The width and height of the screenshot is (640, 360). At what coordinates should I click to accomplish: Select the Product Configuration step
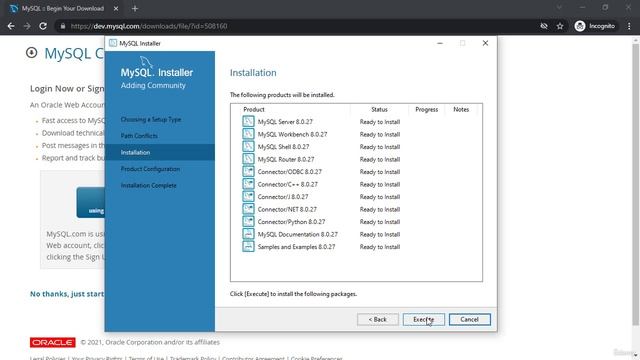[150, 169]
